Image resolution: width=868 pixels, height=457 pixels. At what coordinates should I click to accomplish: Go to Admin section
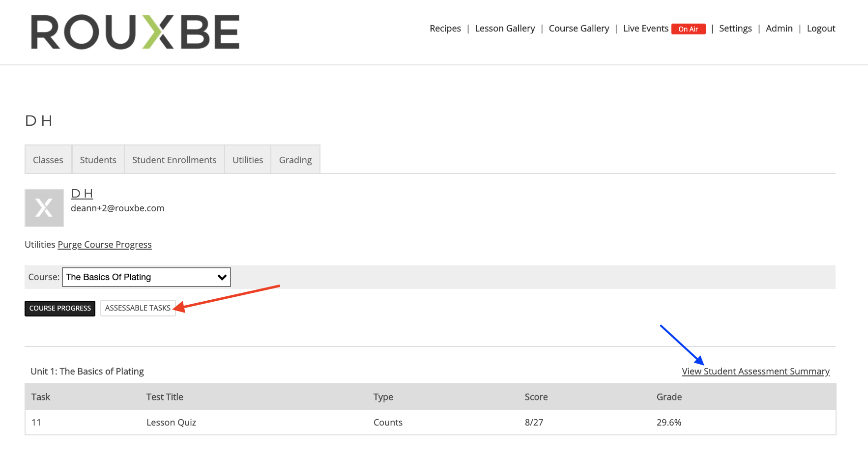(x=779, y=29)
